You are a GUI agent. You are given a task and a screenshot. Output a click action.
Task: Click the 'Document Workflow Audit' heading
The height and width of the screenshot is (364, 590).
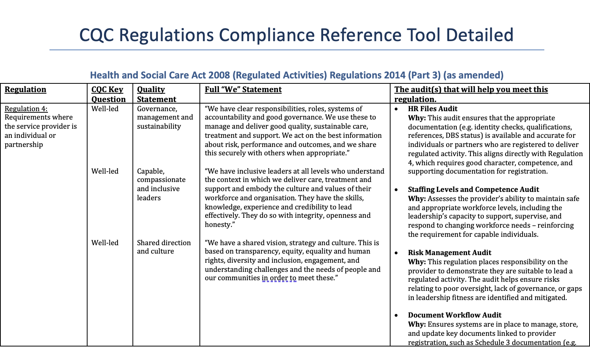[x=454, y=315]
